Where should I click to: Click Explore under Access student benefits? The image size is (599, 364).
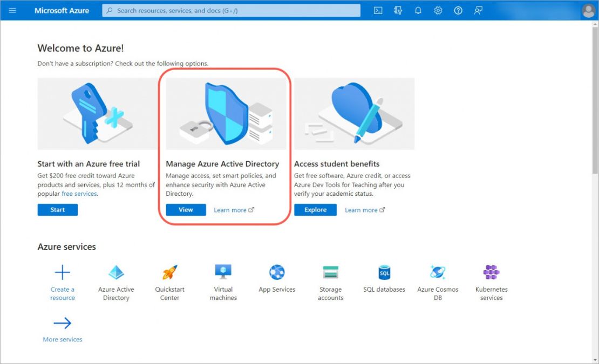pyautogui.click(x=315, y=210)
